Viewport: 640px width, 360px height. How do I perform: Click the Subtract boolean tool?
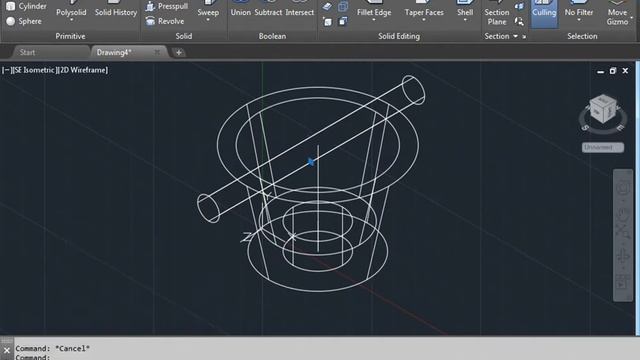click(268, 9)
